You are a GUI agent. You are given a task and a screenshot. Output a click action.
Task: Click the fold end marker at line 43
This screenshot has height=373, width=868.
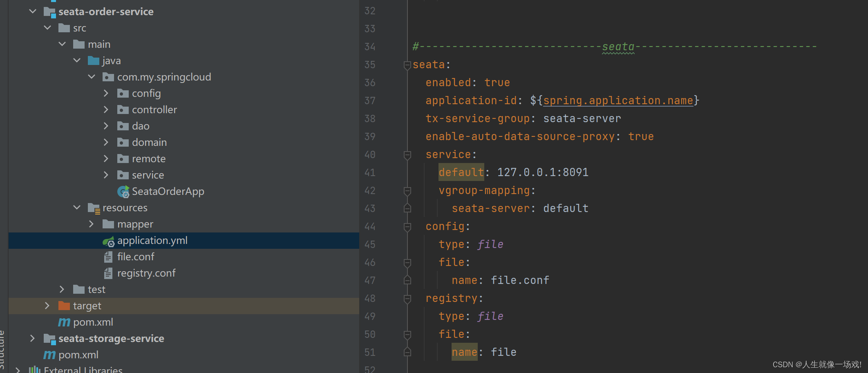(x=407, y=208)
